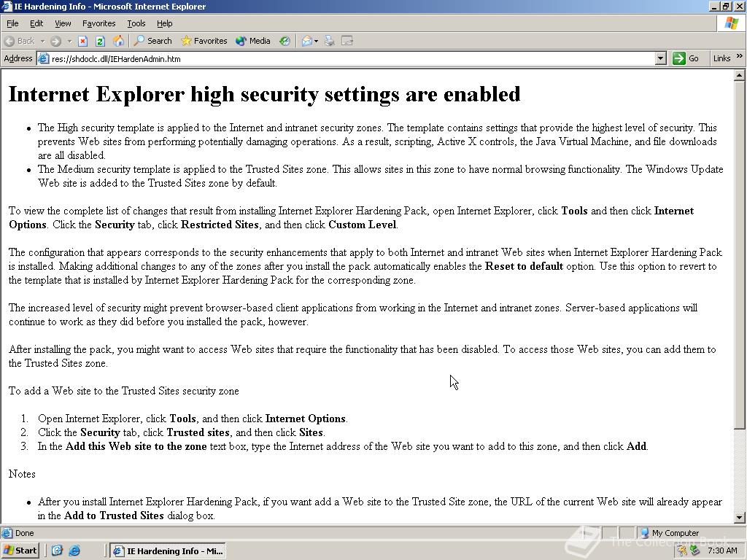Open the Help menu

164,23
